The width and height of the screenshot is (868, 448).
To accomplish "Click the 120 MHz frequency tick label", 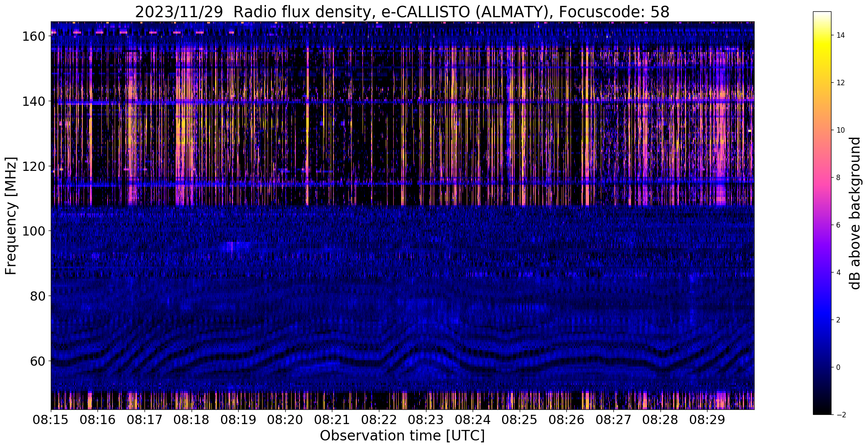I will pyautogui.click(x=34, y=166).
